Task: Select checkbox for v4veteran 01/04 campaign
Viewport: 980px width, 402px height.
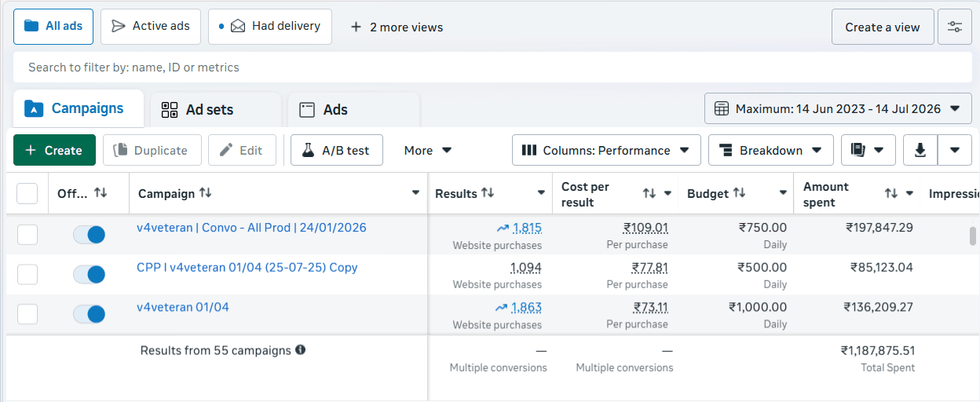Action: (x=27, y=314)
